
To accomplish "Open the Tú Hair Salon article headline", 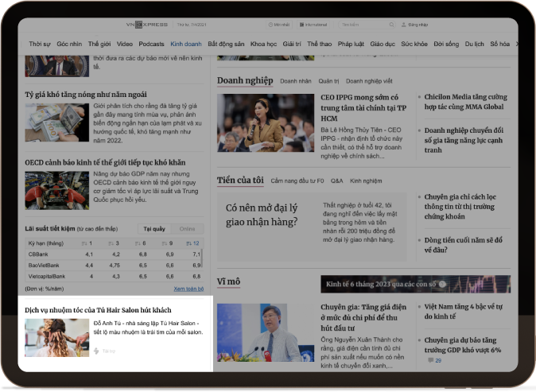I will tap(98, 309).
